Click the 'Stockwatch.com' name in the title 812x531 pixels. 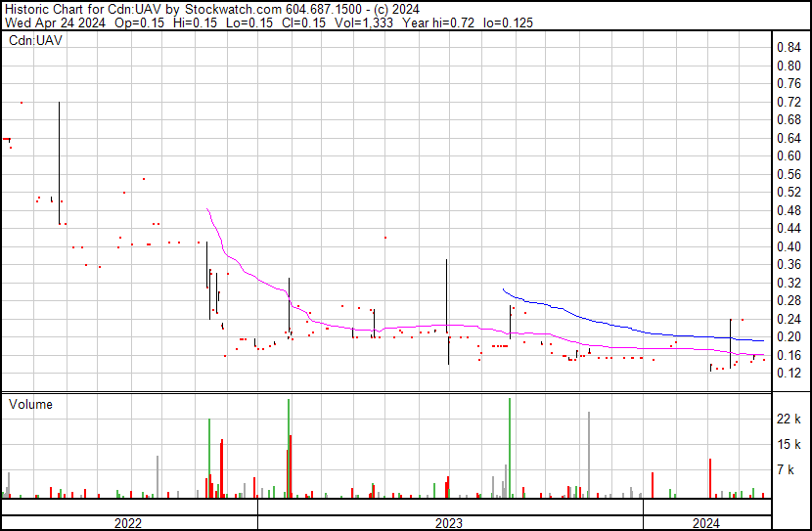click(x=234, y=10)
